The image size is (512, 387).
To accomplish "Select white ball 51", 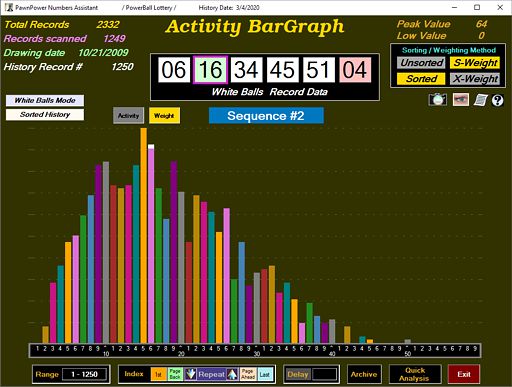I will tap(319, 70).
